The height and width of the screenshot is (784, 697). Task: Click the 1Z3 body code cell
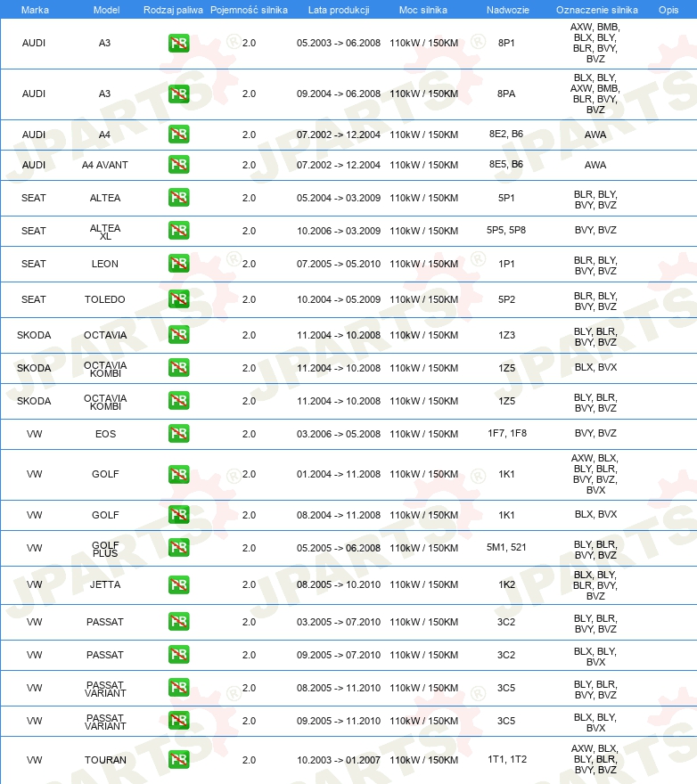tap(506, 335)
